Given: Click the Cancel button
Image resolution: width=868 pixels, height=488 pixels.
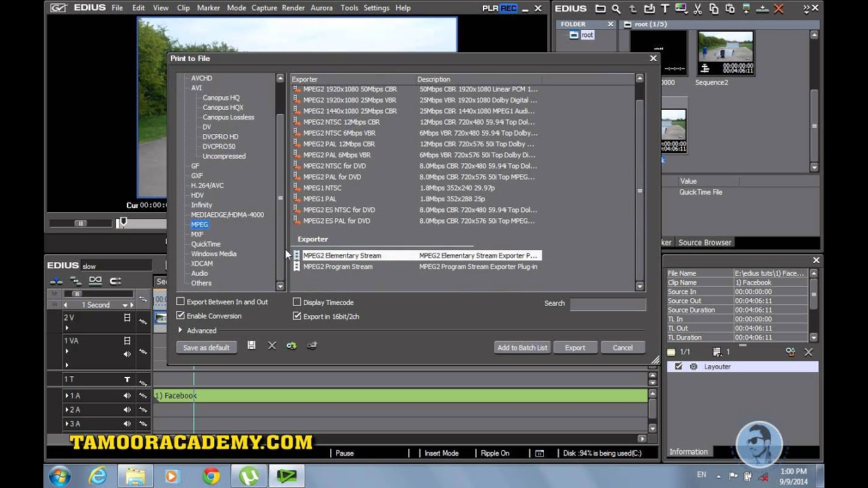Looking at the screenshot, I should pos(623,348).
